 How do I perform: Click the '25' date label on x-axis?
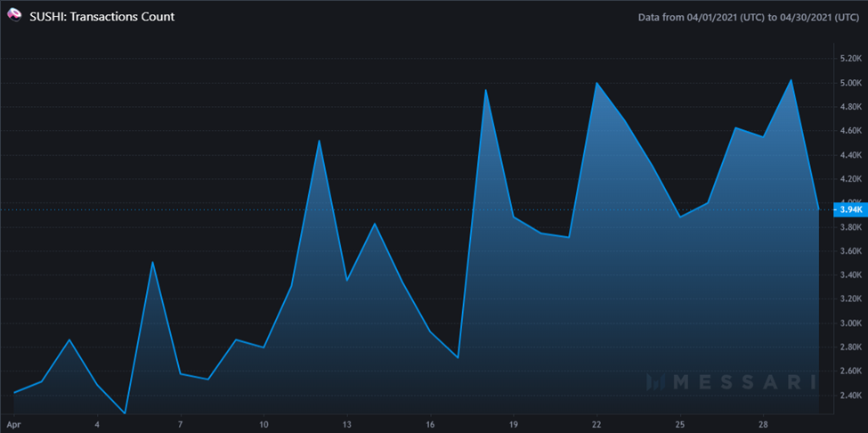pos(680,423)
